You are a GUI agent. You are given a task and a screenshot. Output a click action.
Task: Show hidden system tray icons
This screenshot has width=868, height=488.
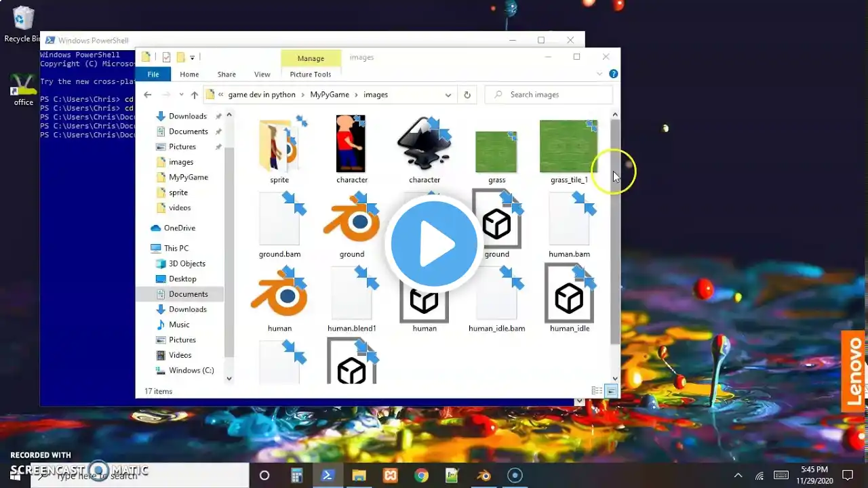point(738,475)
